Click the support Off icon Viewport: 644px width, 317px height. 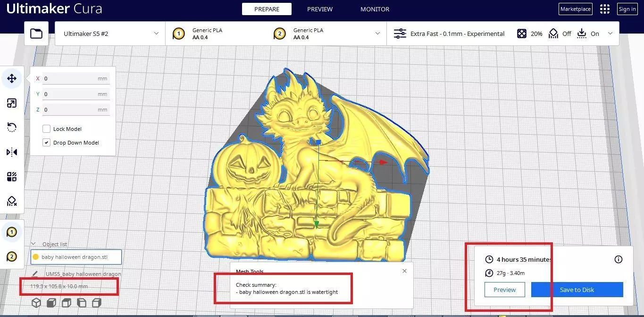[553, 34]
